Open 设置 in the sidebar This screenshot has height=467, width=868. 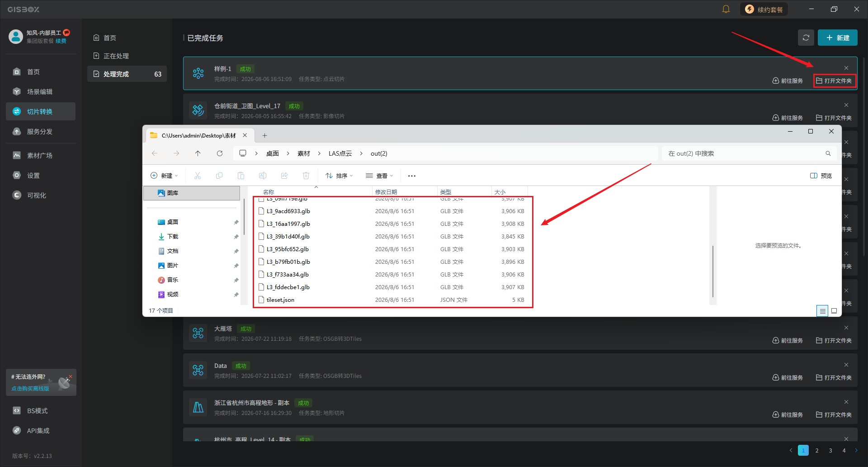click(41, 175)
